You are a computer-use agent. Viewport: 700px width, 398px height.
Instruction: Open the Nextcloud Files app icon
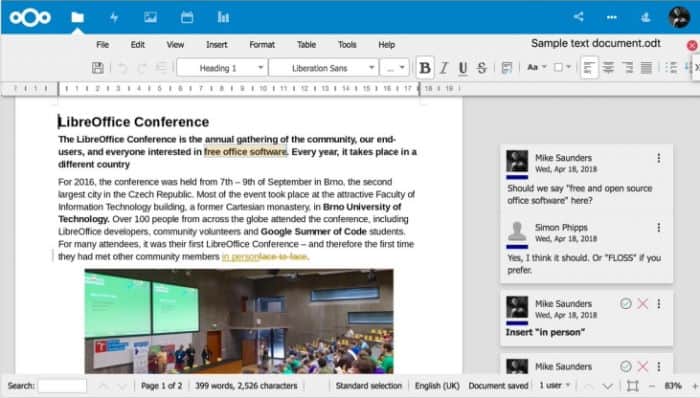77,17
